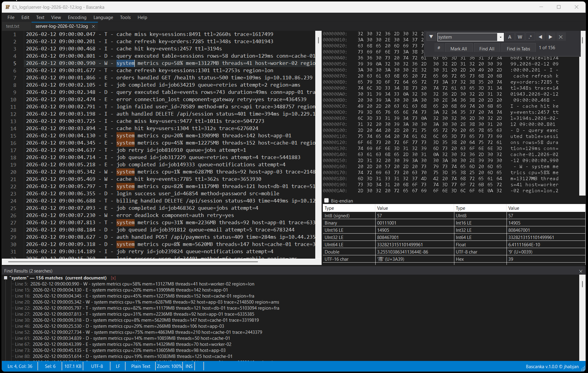Toggle regex '.*' search option
Image resolution: width=588 pixels, height=373 pixels.
tap(530, 37)
